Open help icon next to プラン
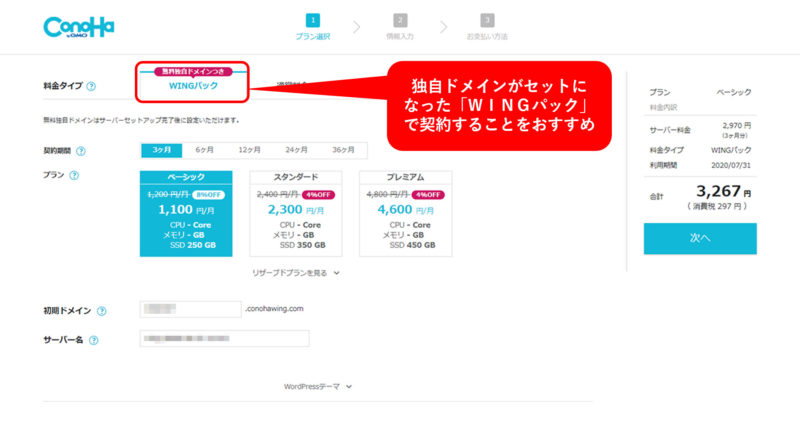 (x=74, y=176)
